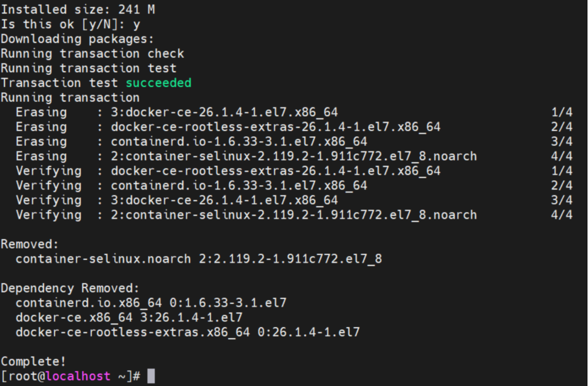
Task: Click Erasing line for containerd.io package
Action: click(294, 141)
